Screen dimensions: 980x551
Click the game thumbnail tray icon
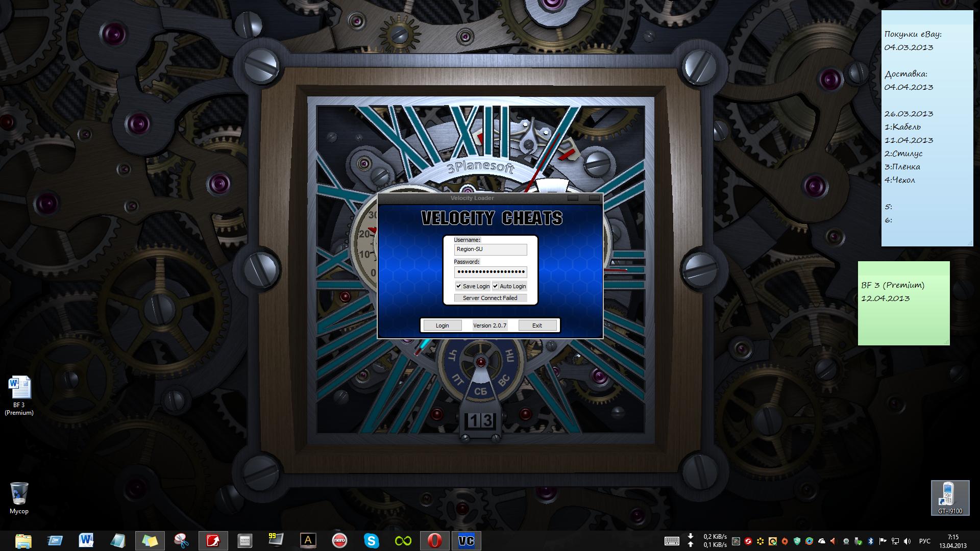point(736,541)
